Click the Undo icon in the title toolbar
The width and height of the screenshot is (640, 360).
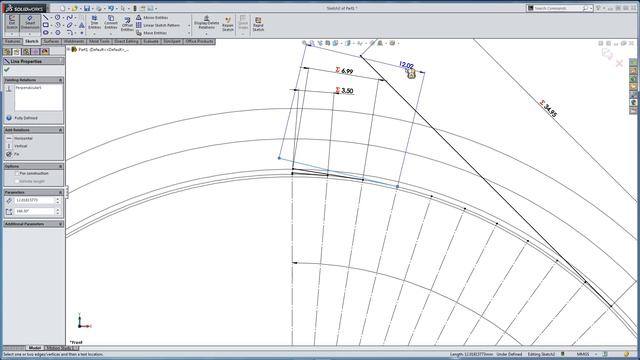click(x=111, y=8)
